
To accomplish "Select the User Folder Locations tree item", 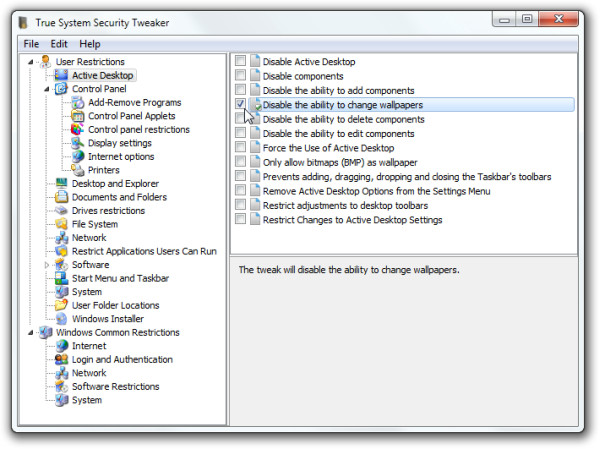I will 116,305.
